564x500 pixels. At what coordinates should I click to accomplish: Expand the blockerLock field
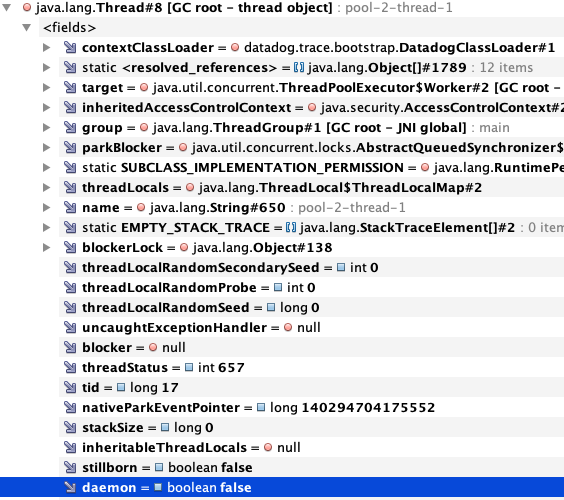click(x=46, y=247)
